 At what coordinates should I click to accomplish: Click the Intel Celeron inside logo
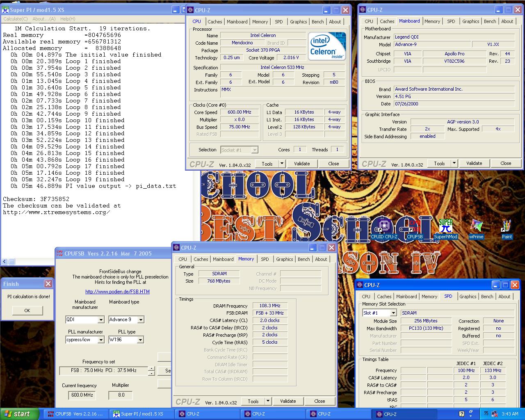pyautogui.click(x=327, y=46)
